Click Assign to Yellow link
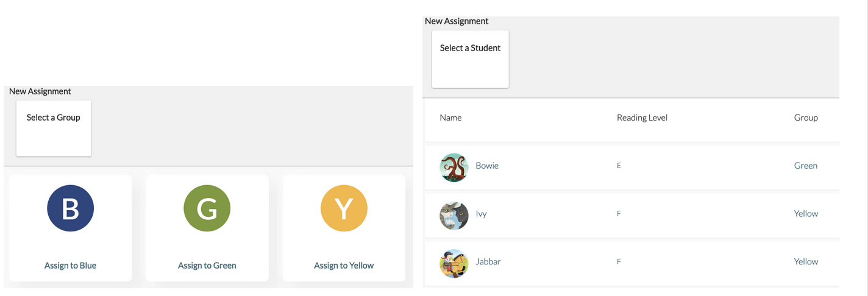The height and width of the screenshot is (296, 868). point(344,266)
